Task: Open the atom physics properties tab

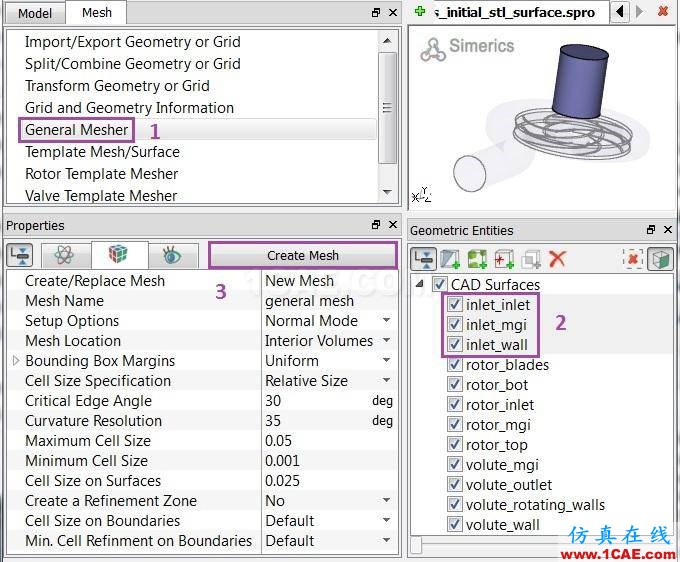Action: point(64,255)
